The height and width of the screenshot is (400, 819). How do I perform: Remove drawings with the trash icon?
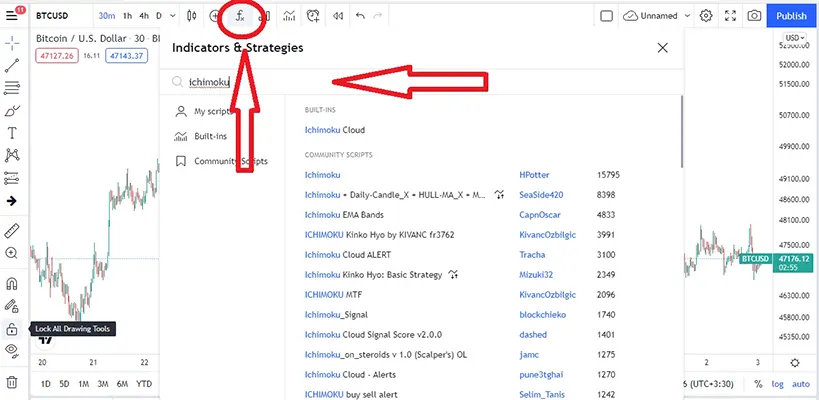(x=11, y=383)
